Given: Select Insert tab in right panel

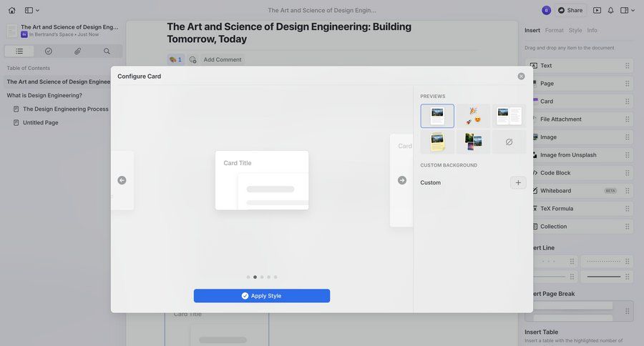Looking at the screenshot, I should 532,30.
